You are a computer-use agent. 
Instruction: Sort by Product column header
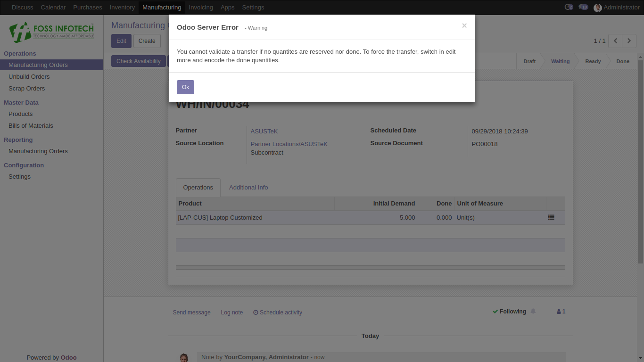[x=255, y=204]
